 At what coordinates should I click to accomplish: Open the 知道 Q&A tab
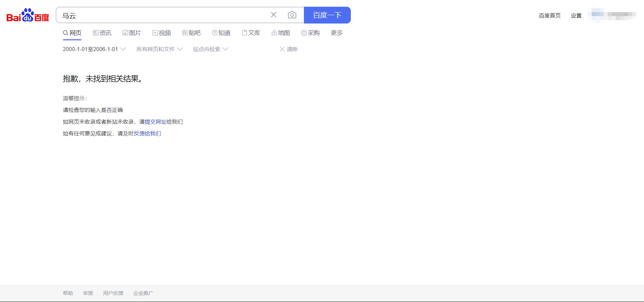tap(221, 33)
